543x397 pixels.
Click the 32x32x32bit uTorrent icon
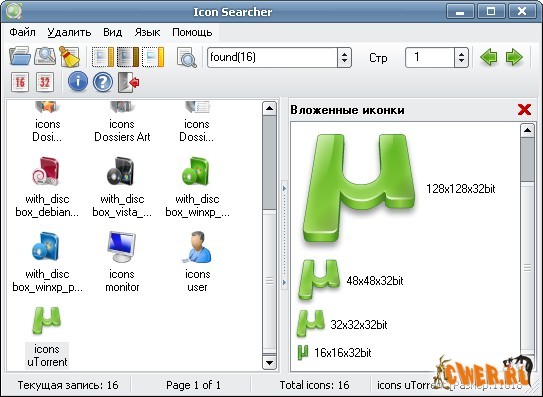[x=311, y=324]
